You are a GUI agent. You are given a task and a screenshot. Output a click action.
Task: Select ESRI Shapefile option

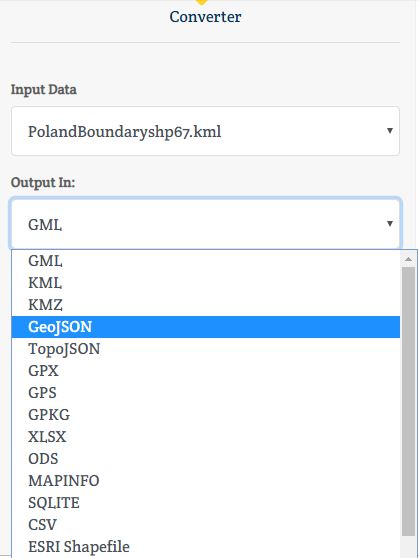[206, 547]
